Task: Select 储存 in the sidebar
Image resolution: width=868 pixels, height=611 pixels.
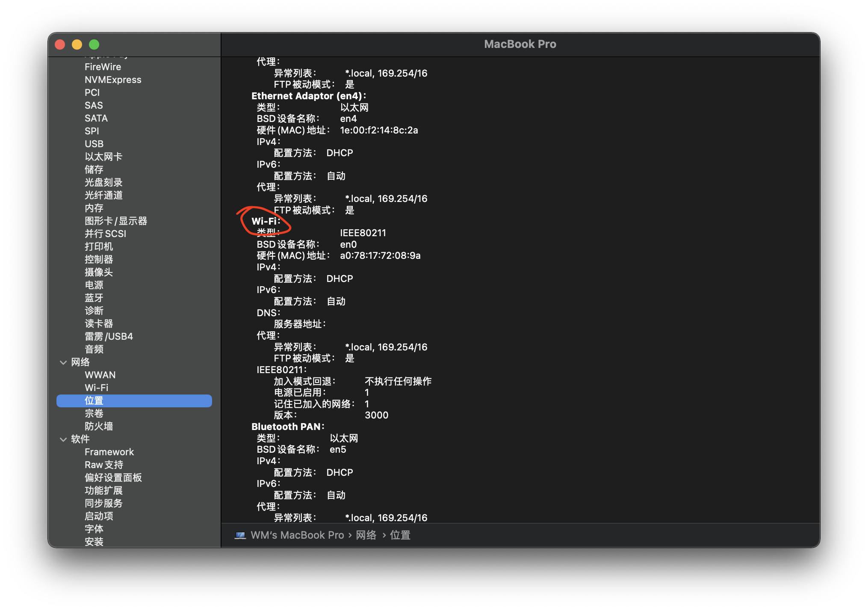Action: 94,169
